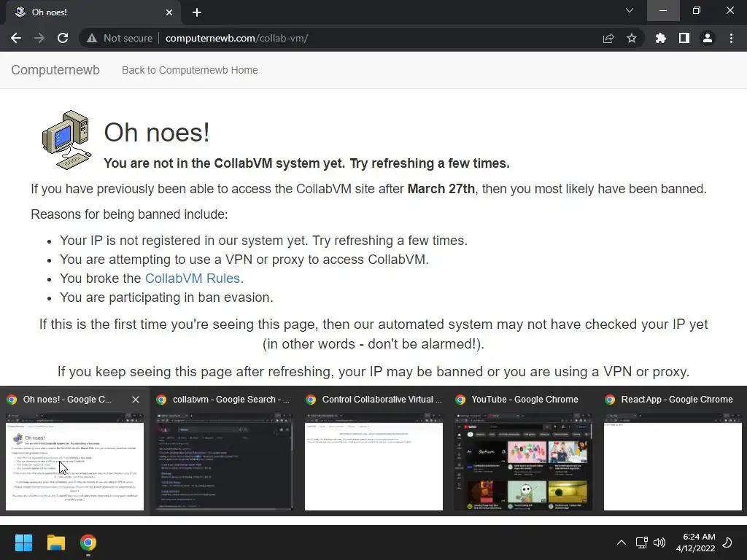Click the Oh noes! heading text

[157, 133]
